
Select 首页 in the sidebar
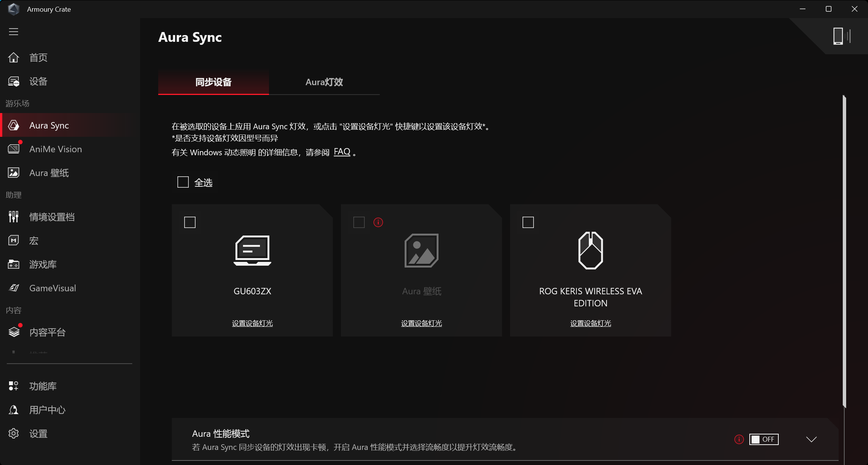pos(38,57)
